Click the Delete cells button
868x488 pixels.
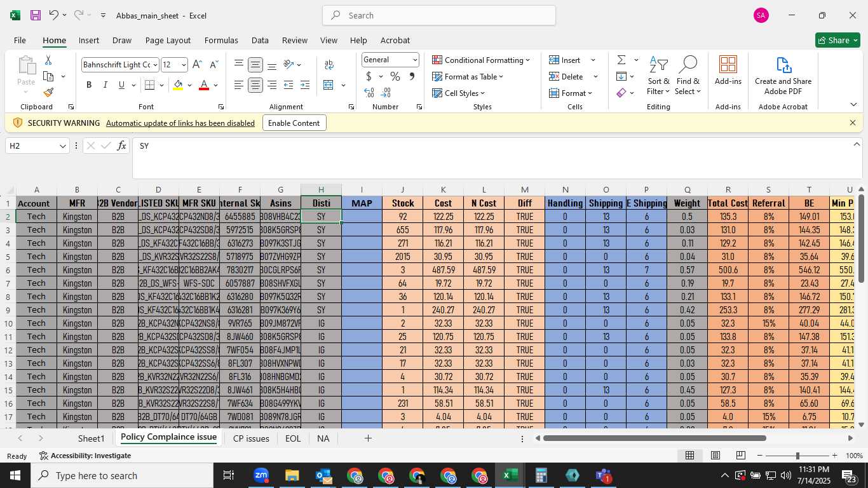point(566,76)
